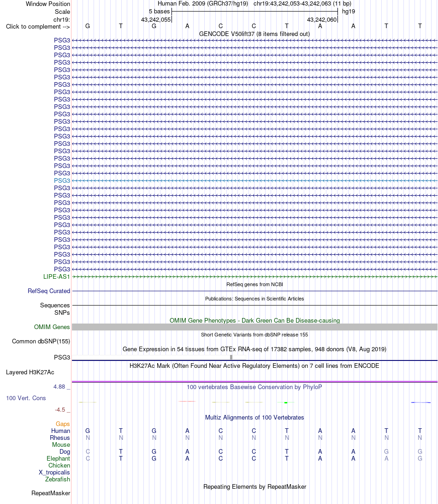Click the Mouse species row label
Screen dimensions: 438x504
[61, 444]
